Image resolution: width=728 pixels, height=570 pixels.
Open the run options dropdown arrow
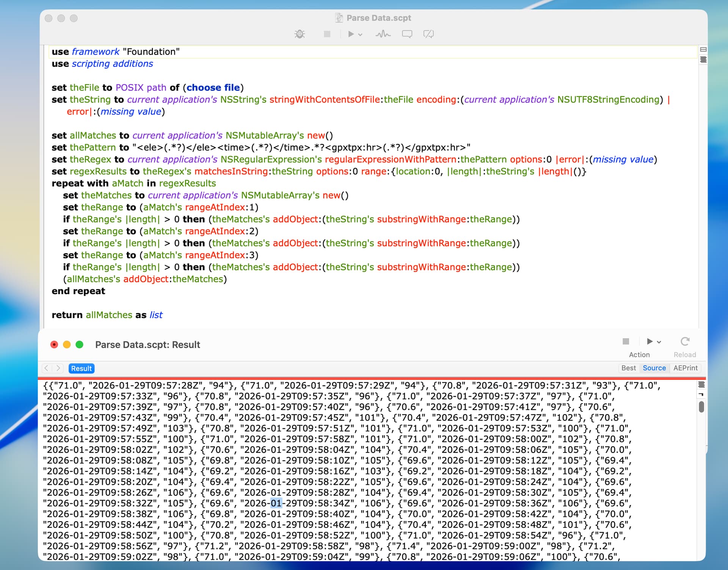pos(360,34)
